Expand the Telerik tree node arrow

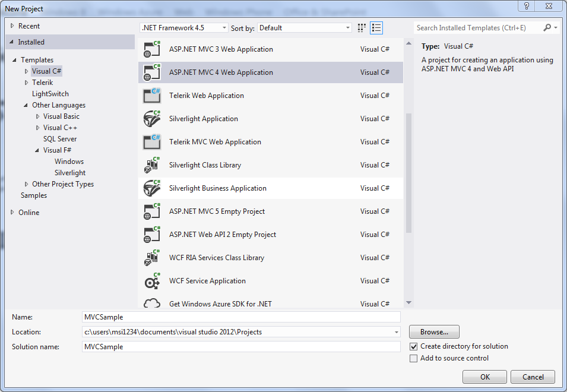click(26, 83)
